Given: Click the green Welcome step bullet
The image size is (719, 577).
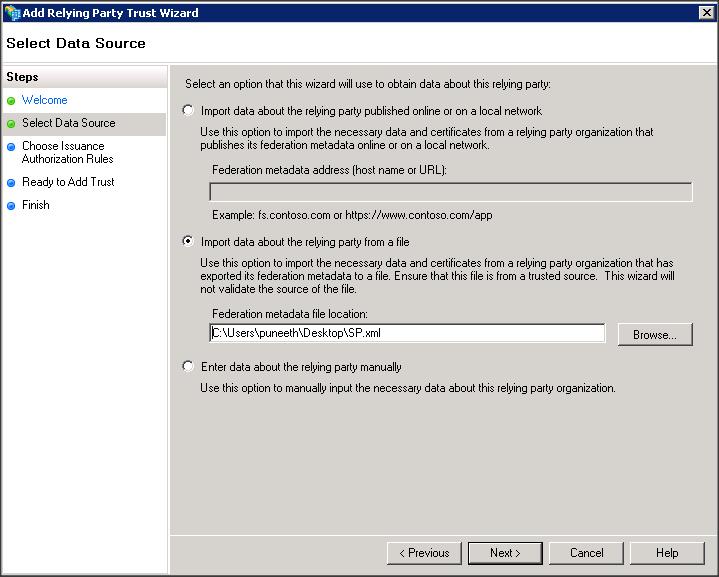Looking at the screenshot, I should point(11,101).
